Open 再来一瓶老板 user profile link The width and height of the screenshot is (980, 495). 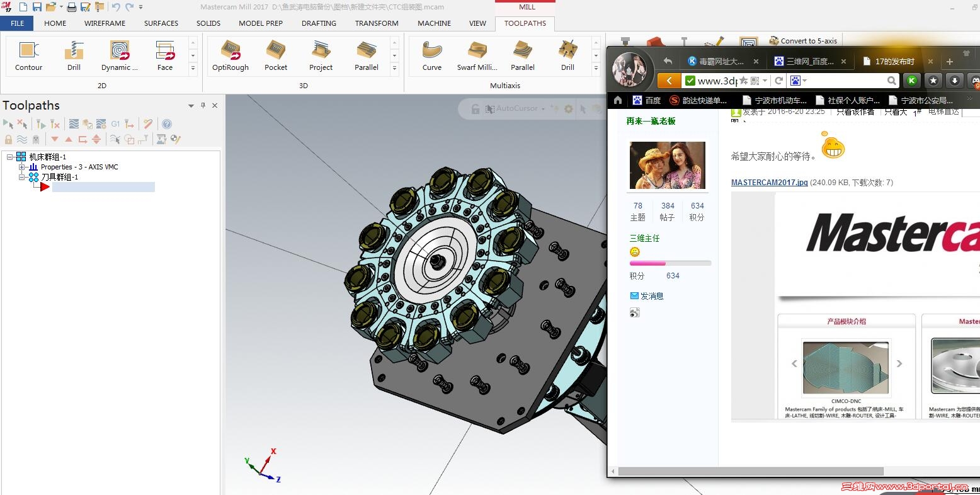click(x=651, y=121)
